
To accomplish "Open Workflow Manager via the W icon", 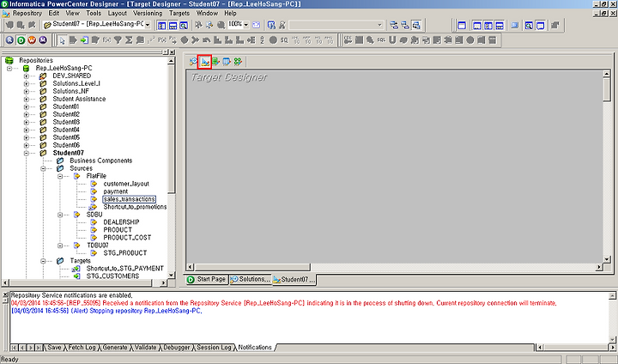I will coord(32,40).
